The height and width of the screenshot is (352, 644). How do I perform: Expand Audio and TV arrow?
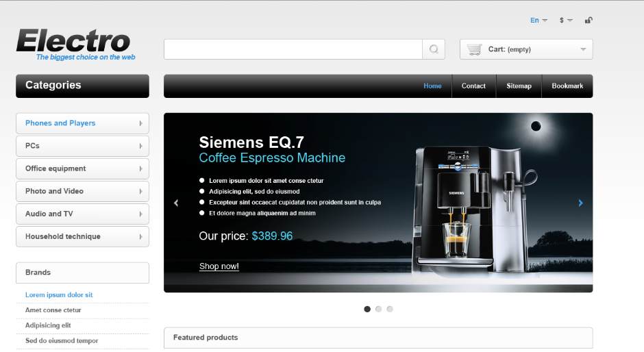point(140,214)
